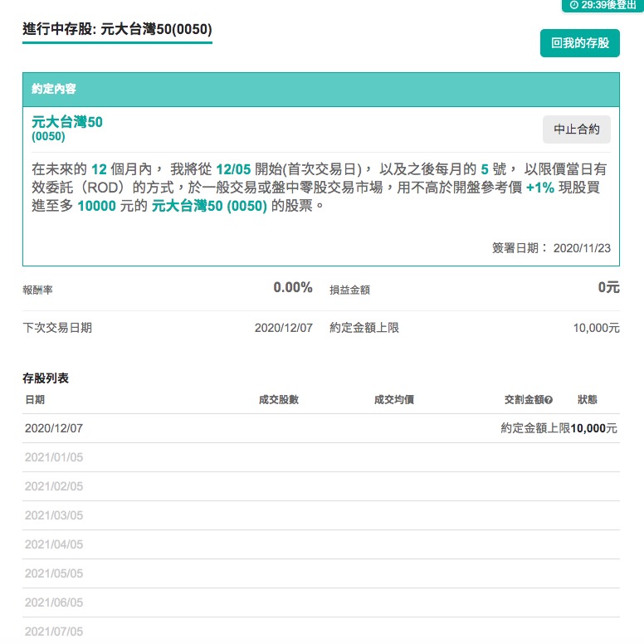This screenshot has height=644, width=644.
Task: Select the 約定內容 panel header
Action: pos(321,90)
